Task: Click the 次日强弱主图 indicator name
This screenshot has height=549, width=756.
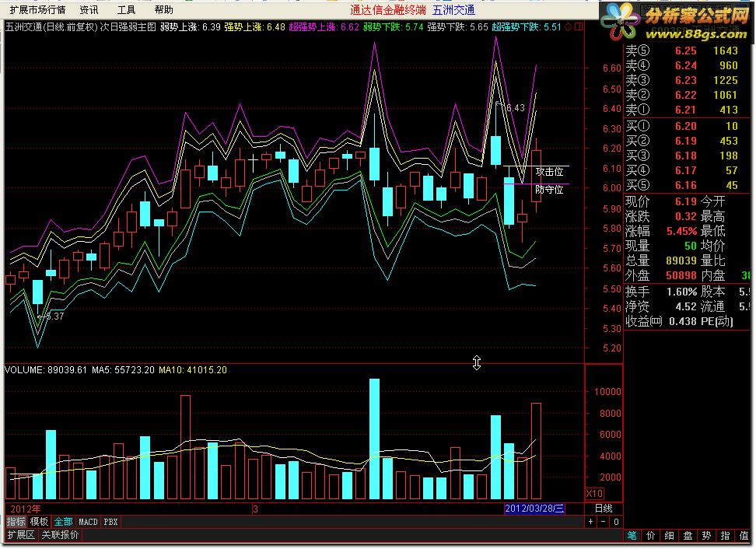Action: 128,27
